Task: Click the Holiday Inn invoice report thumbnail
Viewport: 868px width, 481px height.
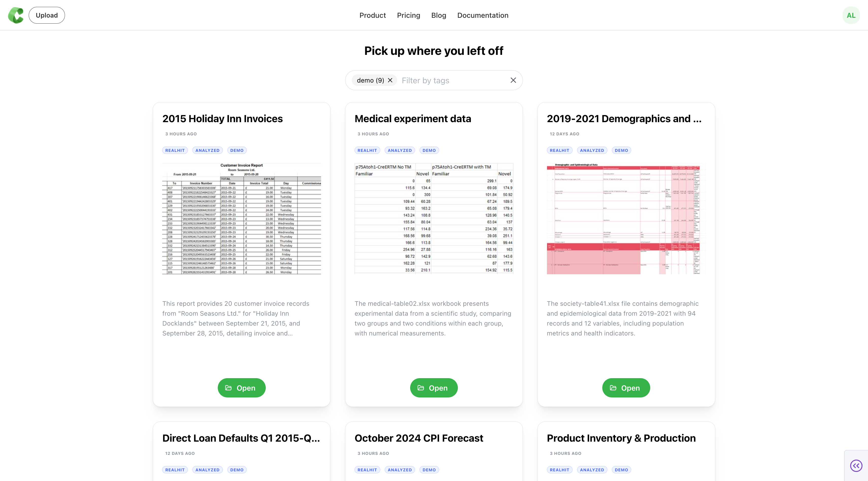Action: tap(242, 218)
